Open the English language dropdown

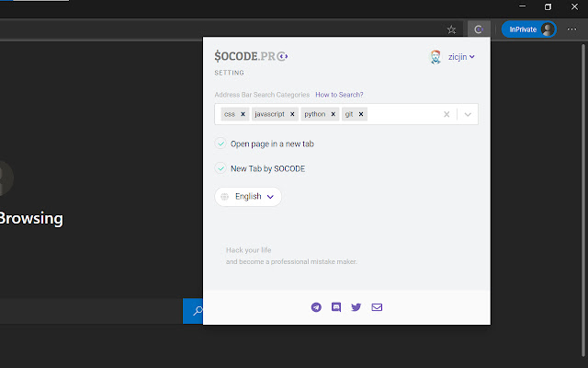coord(248,196)
